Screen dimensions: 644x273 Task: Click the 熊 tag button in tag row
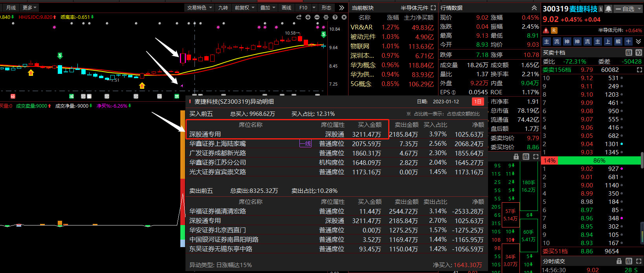[618, 42]
